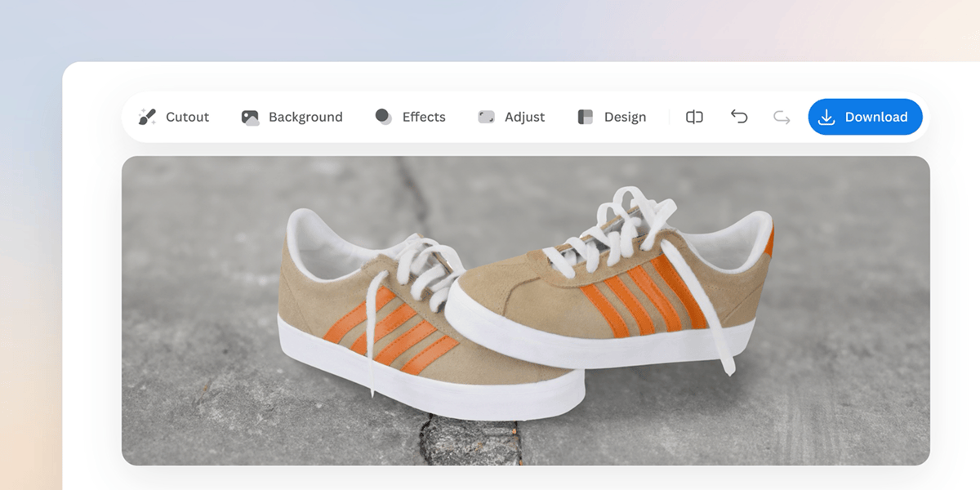Toggle the before/after compare view
The image size is (980, 490).
[x=694, y=117]
